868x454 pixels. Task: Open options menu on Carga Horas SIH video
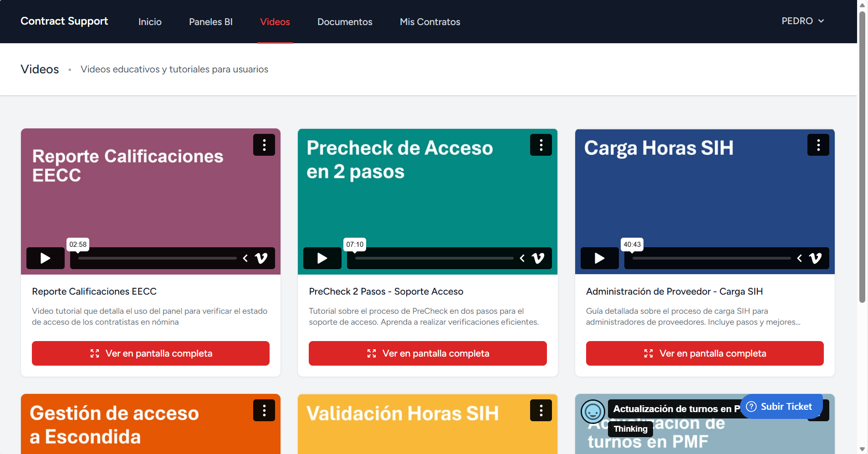[818, 145]
